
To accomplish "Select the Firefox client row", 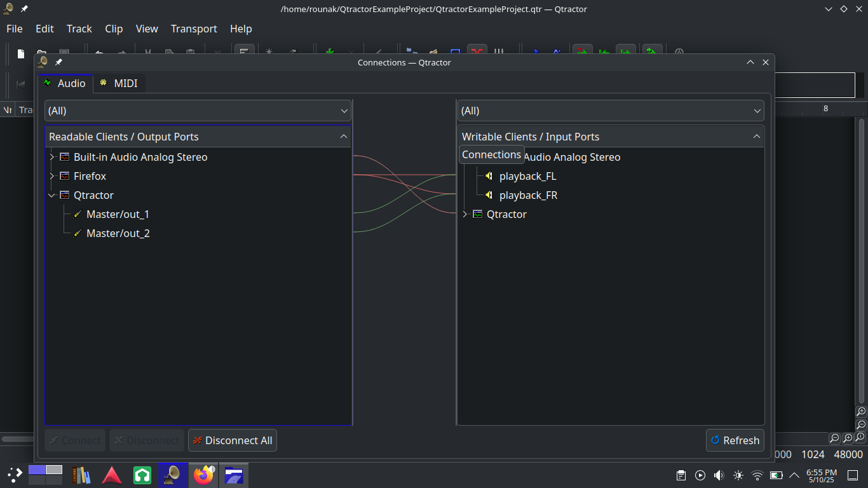I will tap(90, 176).
